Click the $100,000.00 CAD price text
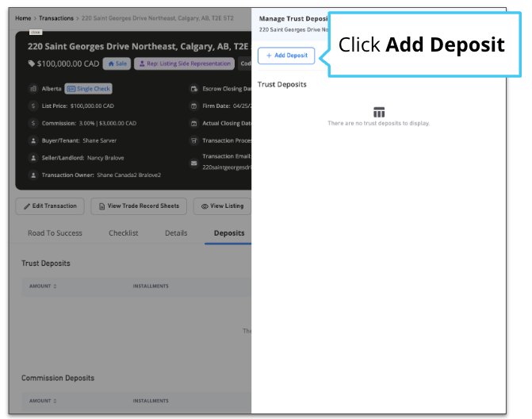 68,63
